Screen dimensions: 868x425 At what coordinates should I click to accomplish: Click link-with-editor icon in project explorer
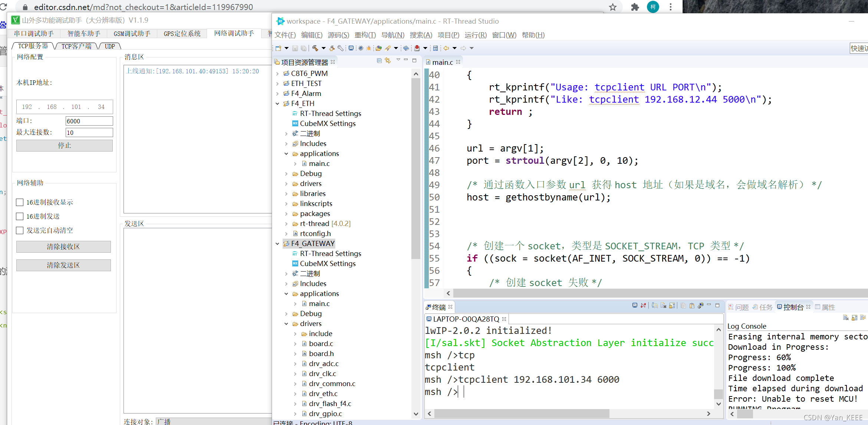(x=388, y=60)
